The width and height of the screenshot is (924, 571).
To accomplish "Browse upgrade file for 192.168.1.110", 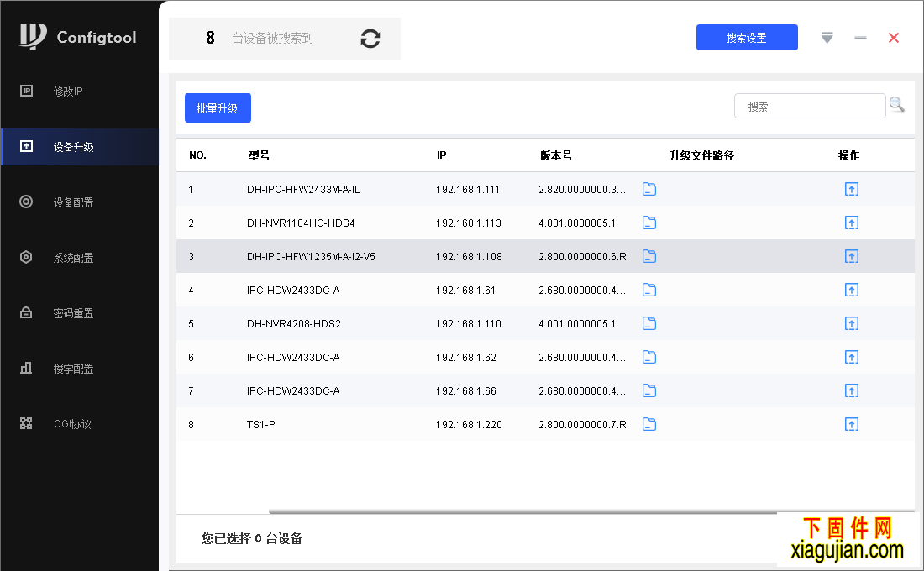I will (x=649, y=323).
